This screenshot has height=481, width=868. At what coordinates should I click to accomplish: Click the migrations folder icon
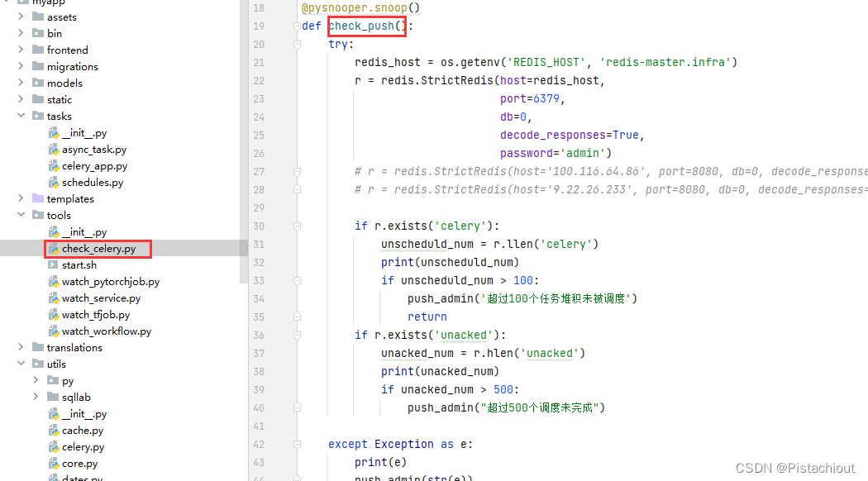tap(38, 66)
